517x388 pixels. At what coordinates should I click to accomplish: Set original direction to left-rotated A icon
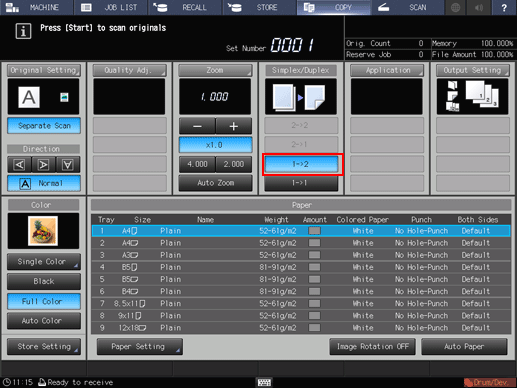(19, 165)
